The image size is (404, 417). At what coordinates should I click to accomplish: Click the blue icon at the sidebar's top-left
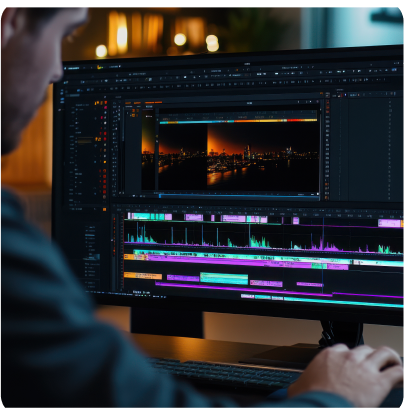[x=62, y=91]
